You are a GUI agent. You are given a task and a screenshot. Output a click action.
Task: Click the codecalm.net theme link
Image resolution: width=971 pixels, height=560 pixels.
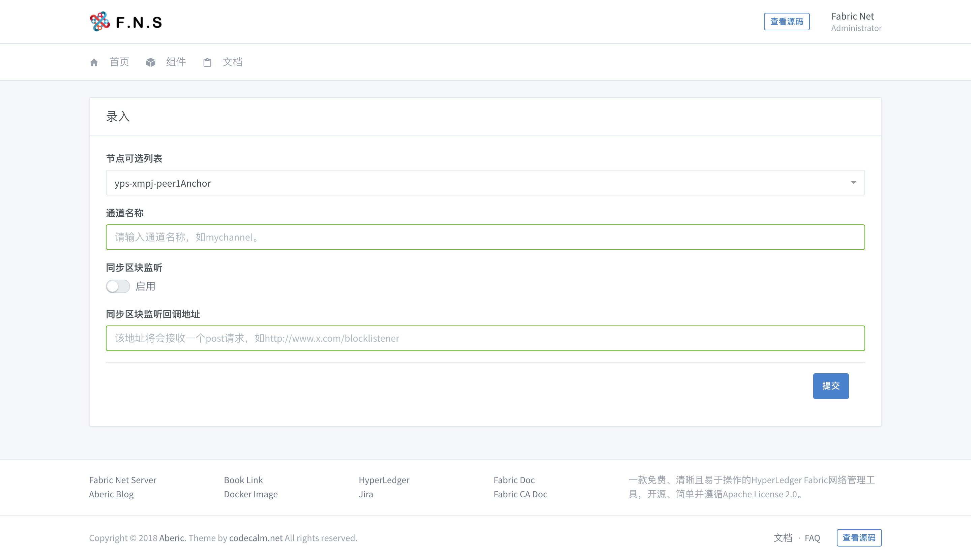pyautogui.click(x=256, y=538)
